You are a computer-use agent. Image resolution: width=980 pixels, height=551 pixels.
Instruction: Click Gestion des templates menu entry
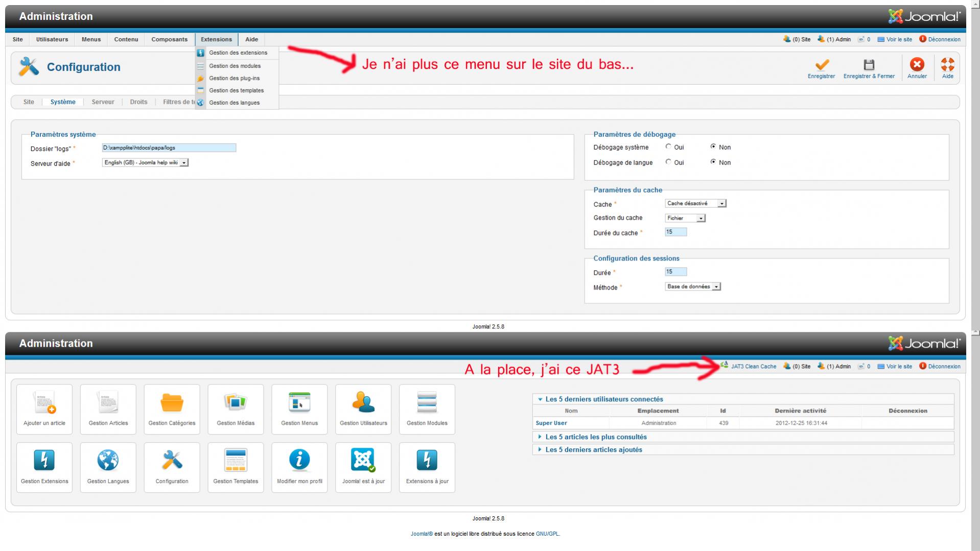(236, 90)
